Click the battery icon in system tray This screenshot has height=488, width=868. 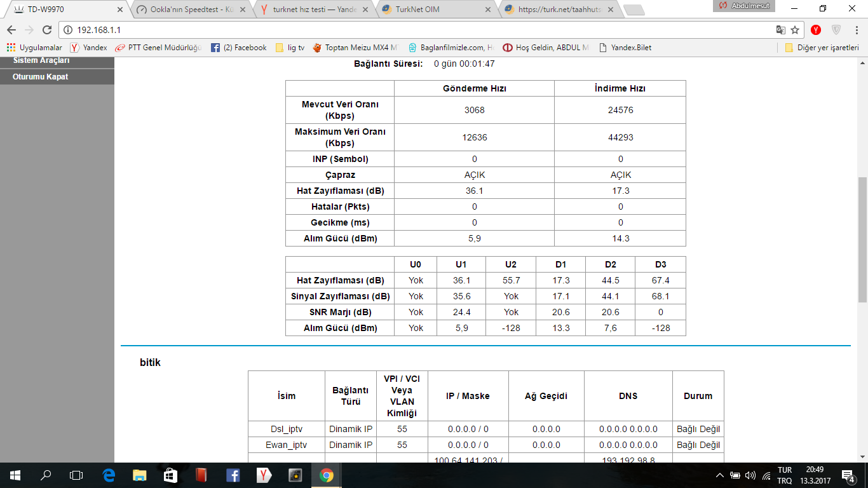[x=735, y=475]
